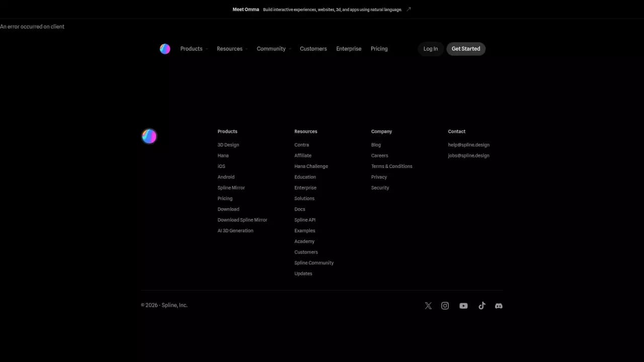Open the Security footer link
644x362 pixels.
coord(380,188)
